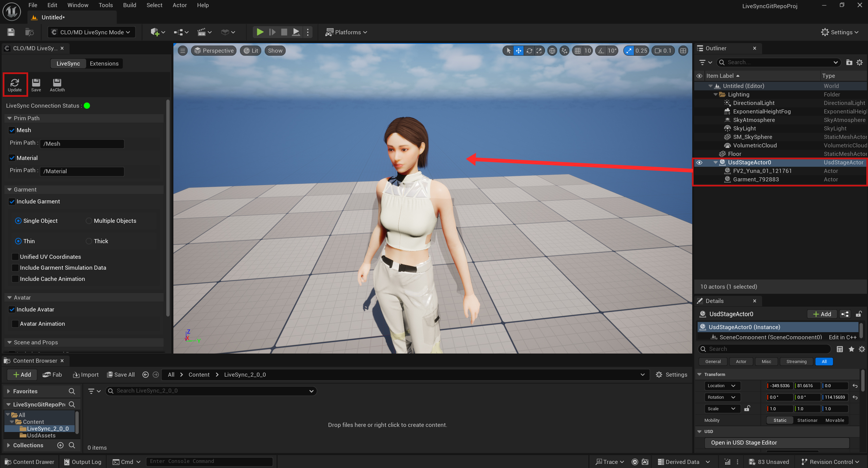Click the LiveSync Save icon
The width and height of the screenshot is (868, 468).
click(x=36, y=85)
